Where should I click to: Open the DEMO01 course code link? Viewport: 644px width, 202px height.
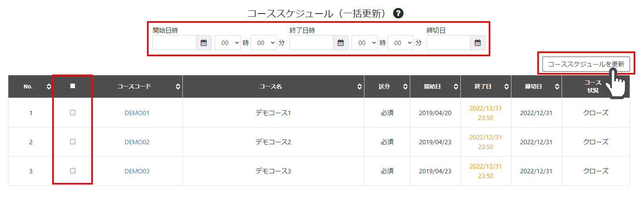point(137,113)
